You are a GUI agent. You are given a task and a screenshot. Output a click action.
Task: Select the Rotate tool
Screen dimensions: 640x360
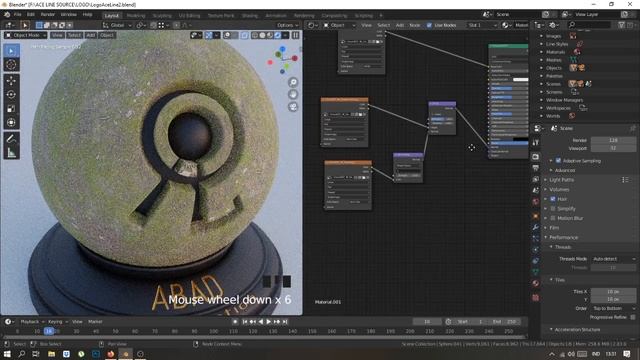pos(11,94)
